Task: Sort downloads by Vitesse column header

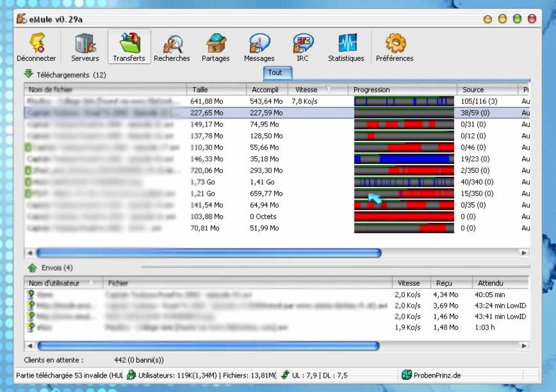Action: click(318, 89)
